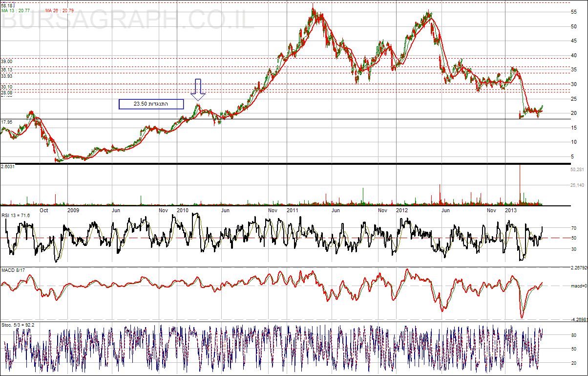
Task: Click the 2010 year marker on time axis
Action: 182,210
